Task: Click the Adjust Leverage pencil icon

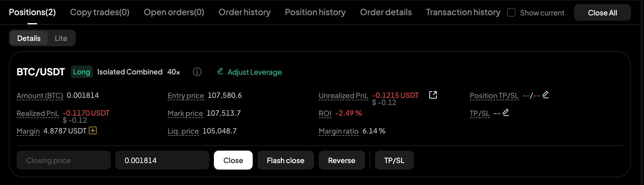Action: pyautogui.click(x=220, y=71)
